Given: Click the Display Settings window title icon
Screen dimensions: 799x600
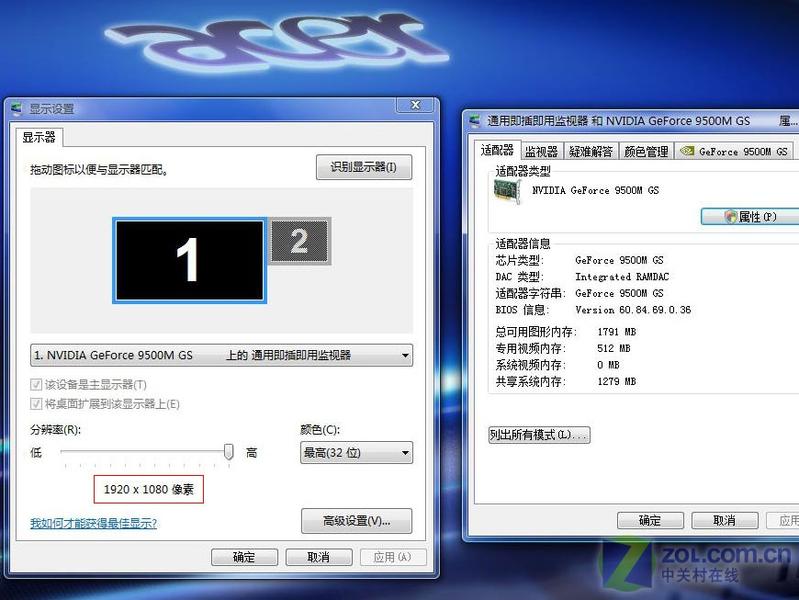Looking at the screenshot, I should coord(17,109).
